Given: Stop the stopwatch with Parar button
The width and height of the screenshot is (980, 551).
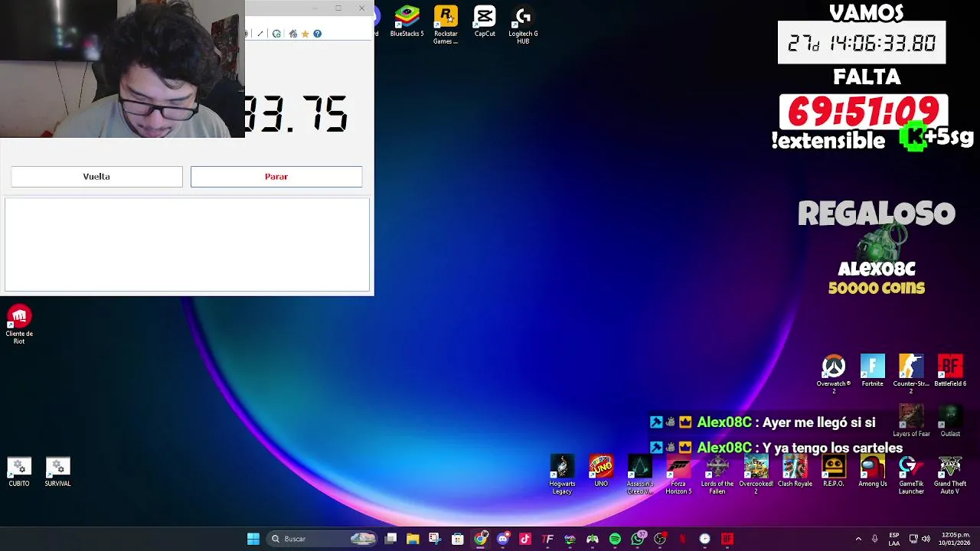Looking at the screenshot, I should pyautogui.click(x=276, y=177).
